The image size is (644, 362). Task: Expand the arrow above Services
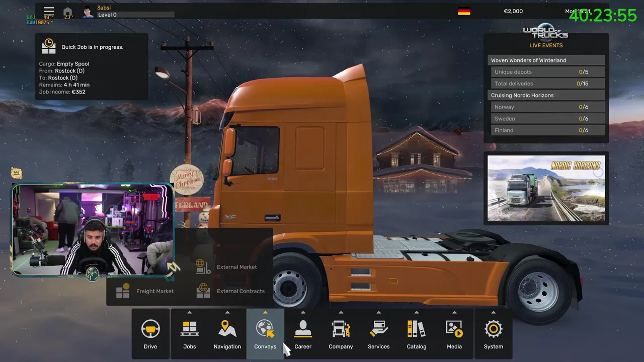pos(379,312)
